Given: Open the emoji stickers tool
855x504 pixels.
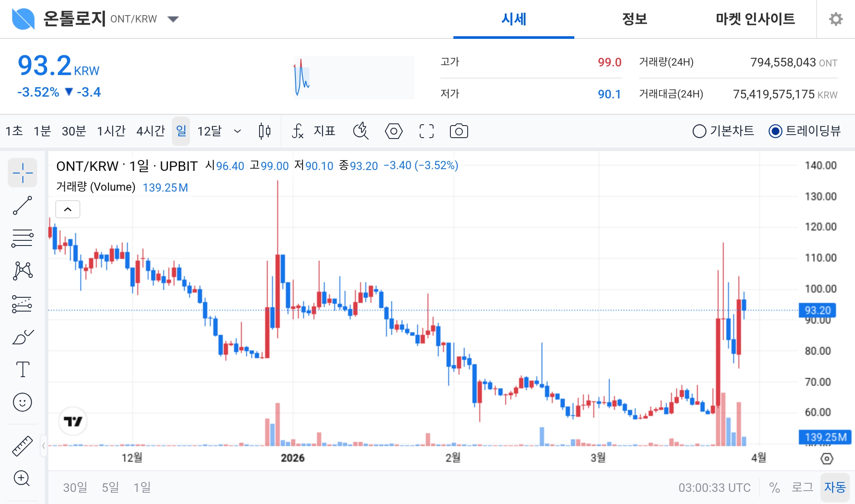Looking at the screenshot, I should 22,402.
